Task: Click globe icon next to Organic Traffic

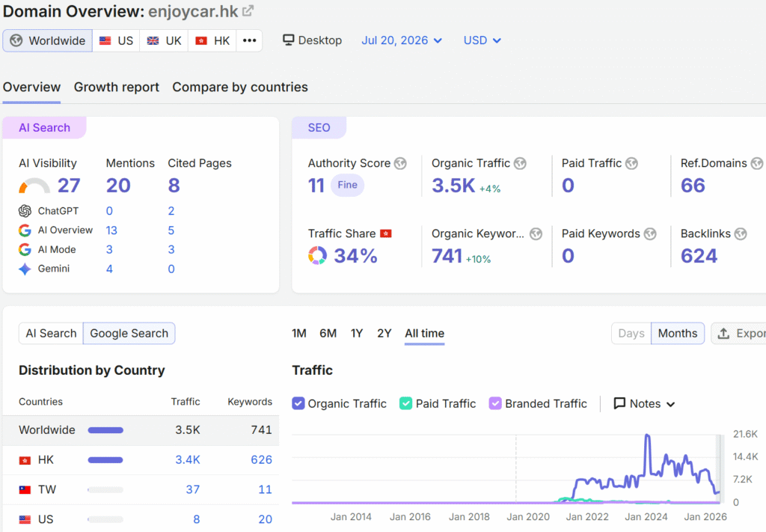Action: [x=521, y=163]
